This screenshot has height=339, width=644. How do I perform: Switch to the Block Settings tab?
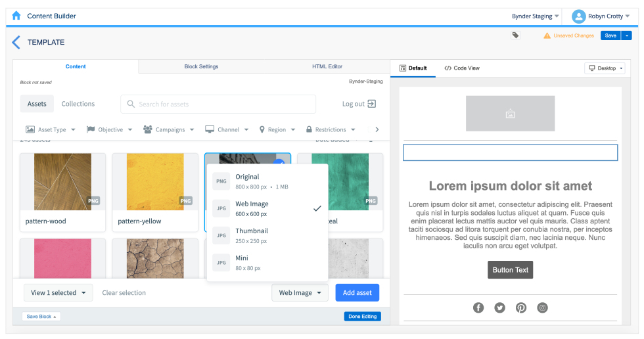(x=201, y=66)
